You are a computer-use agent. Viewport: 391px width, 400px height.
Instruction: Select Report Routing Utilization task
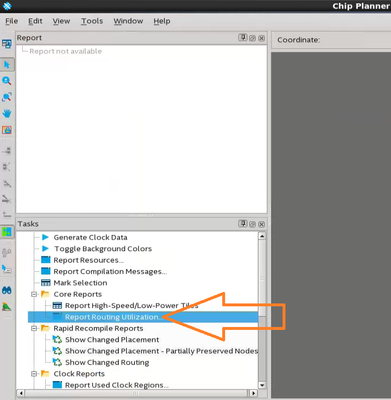143,317
